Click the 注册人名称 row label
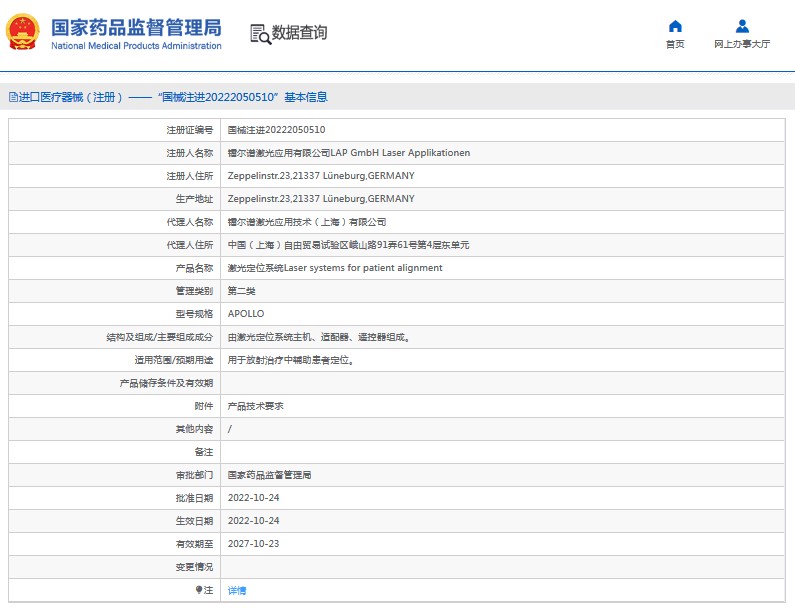The width and height of the screenshot is (795, 608). (x=190, y=153)
